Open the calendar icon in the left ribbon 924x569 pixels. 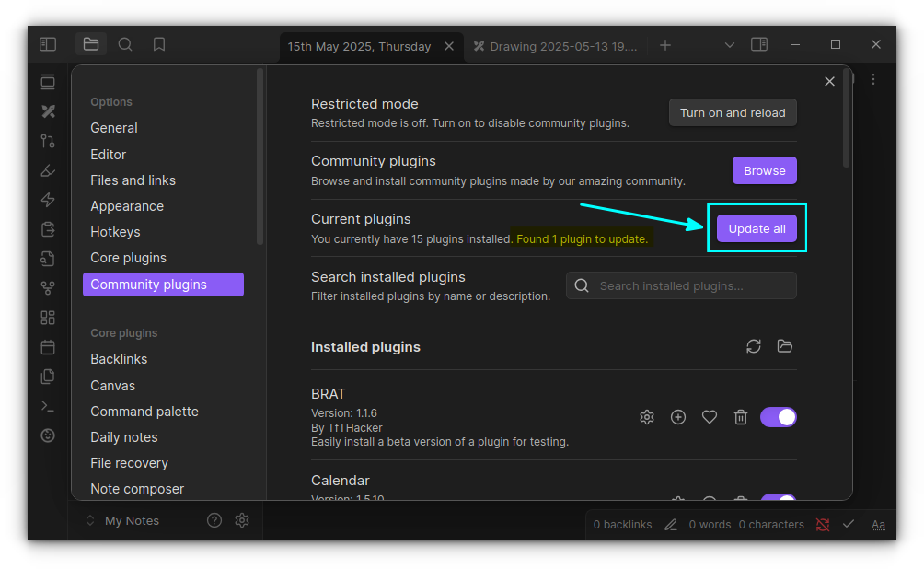click(x=47, y=346)
